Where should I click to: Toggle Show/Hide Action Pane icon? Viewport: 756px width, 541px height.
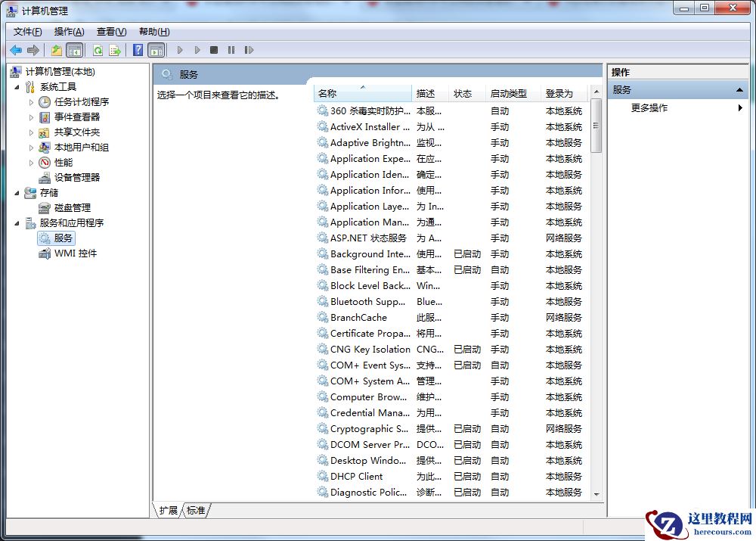[156, 50]
